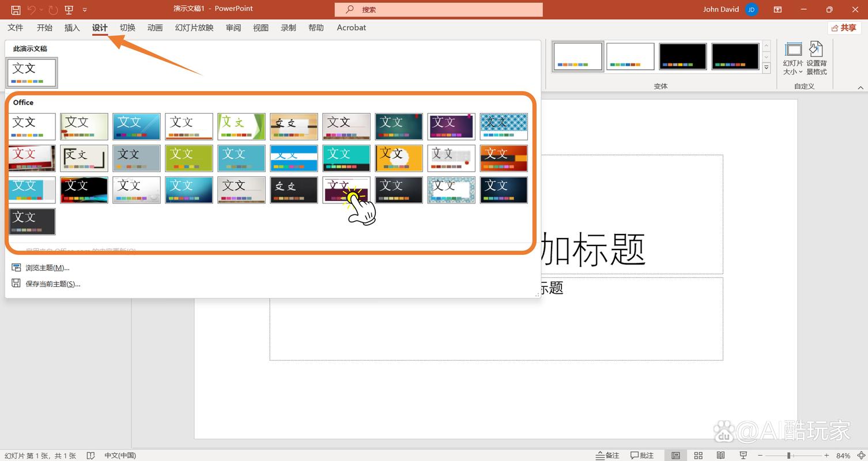Open the Customize Quick Access Toolbar dropdown
The image size is (868, 461).
pos(85,10)
